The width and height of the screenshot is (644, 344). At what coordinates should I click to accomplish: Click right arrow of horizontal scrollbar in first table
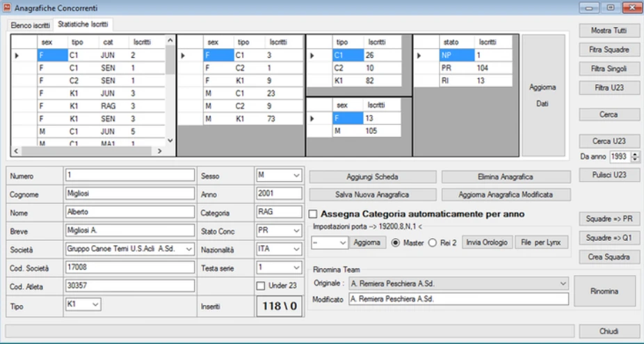pos(160,151)
